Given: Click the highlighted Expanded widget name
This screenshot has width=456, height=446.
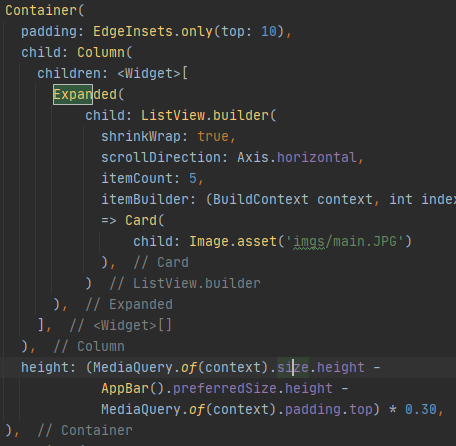Looking at the screenshot, I should click(85, 94).
